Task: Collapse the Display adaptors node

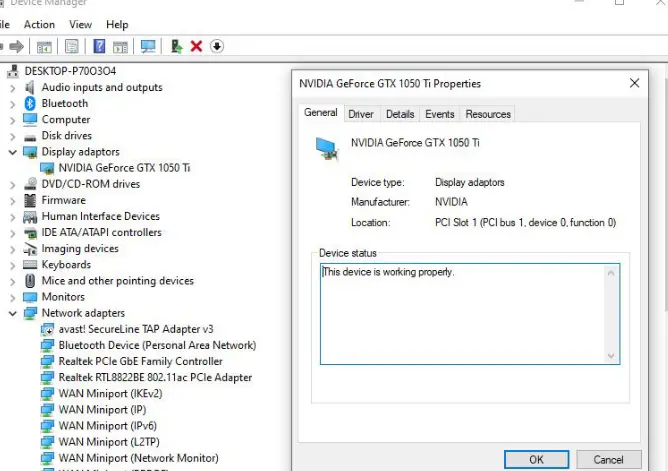Action: [x=12, y=152]
